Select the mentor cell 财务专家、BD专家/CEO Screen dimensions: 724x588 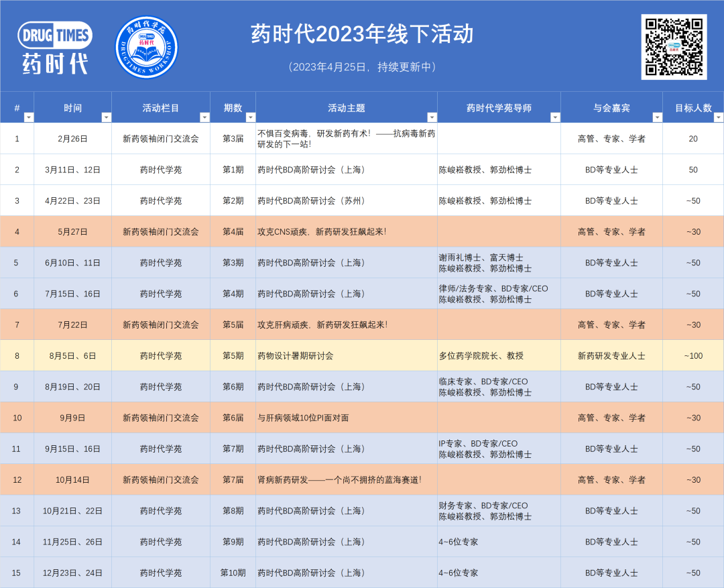click(499, 510)
